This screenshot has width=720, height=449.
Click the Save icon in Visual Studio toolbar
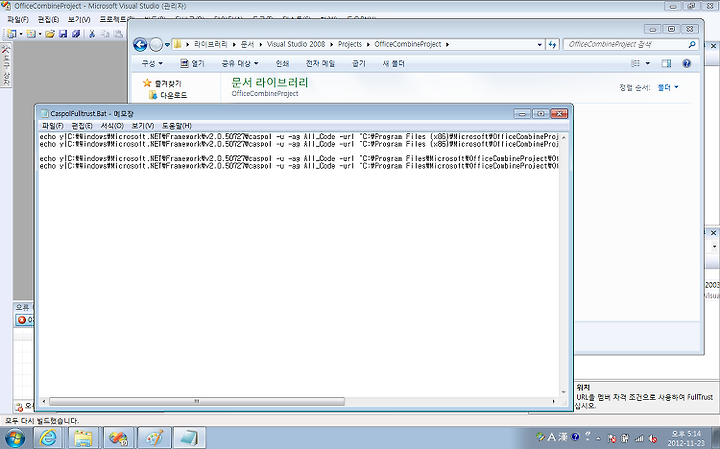63,34
